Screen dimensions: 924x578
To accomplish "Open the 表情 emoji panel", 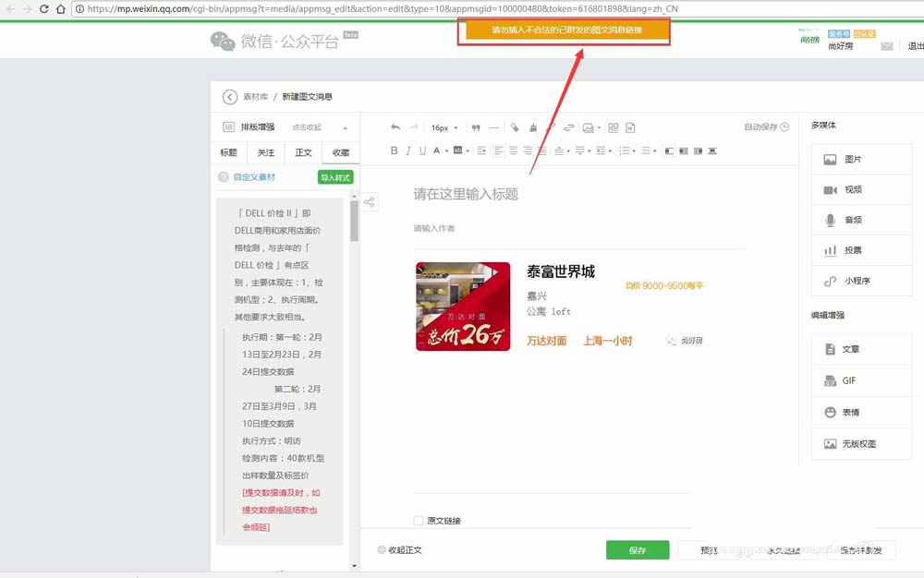I will point(861,412).
